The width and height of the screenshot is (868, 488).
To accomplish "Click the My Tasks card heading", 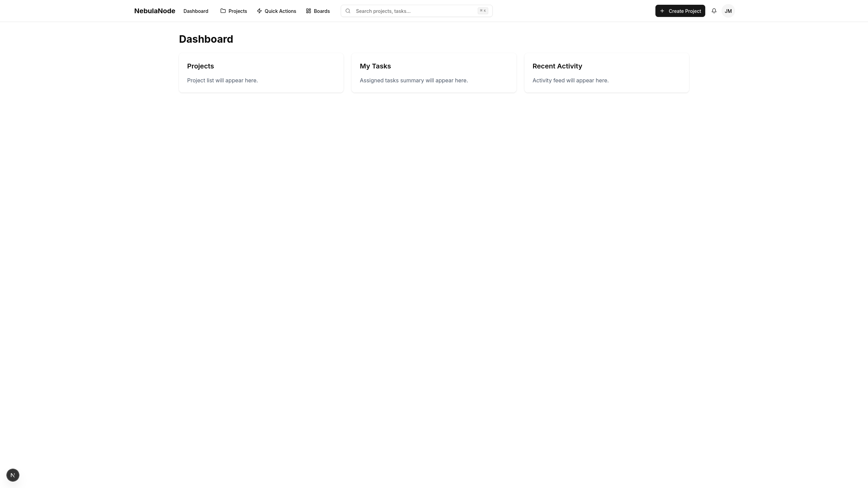I will (x=375, y=66).
